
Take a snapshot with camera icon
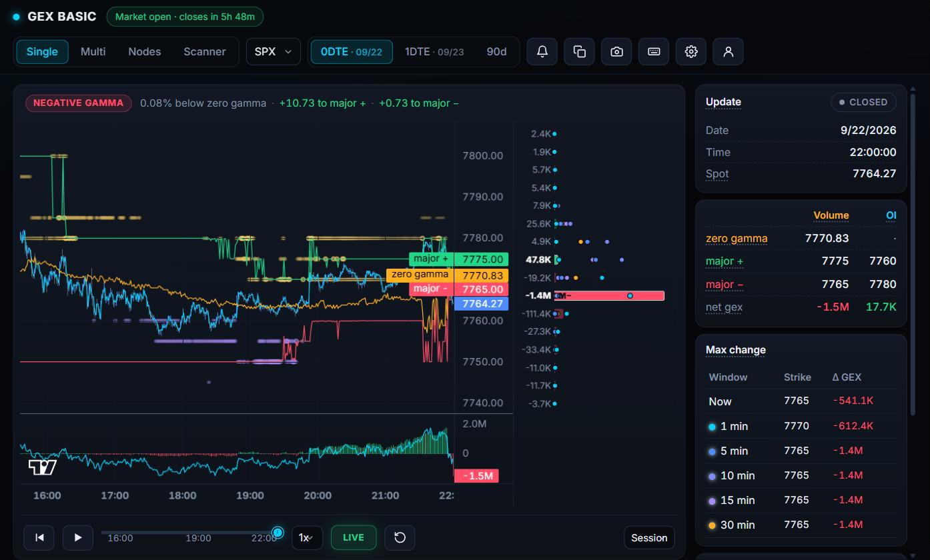(617, 51)
